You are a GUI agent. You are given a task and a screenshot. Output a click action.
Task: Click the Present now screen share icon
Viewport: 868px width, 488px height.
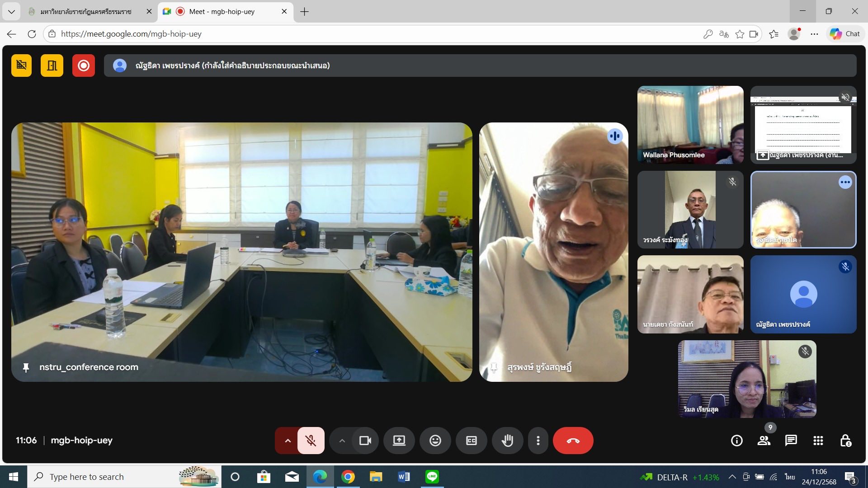click(399, 441)
